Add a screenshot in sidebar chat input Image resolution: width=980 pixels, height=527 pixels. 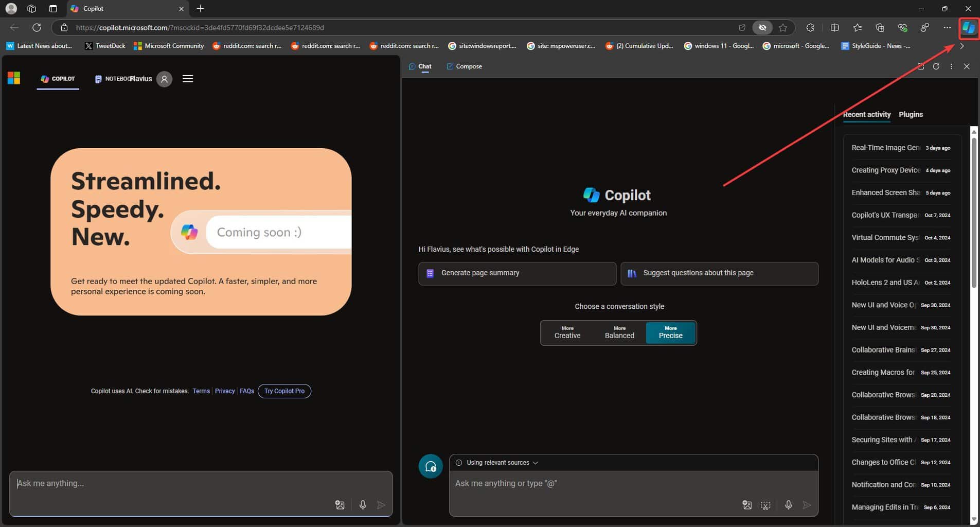tap(765, 505)
